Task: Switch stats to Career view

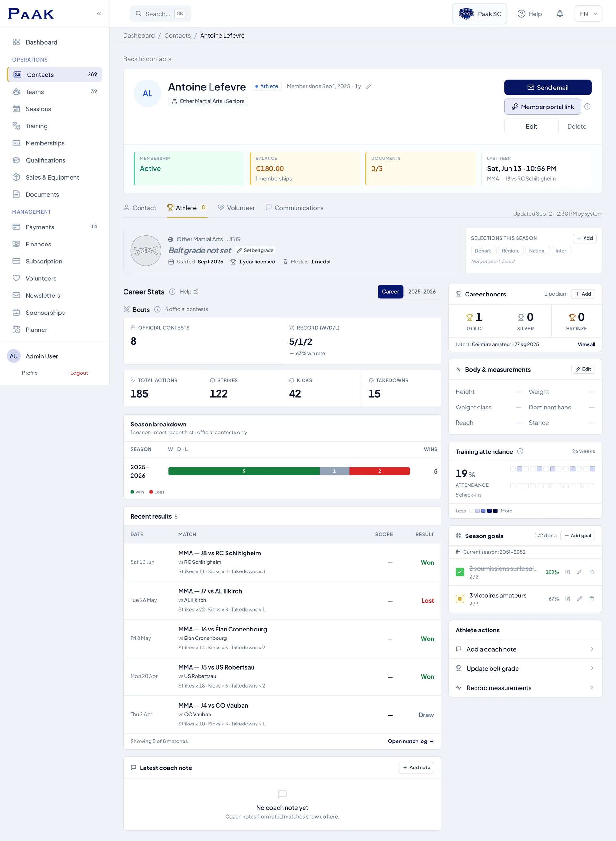Action: point(390,292)
